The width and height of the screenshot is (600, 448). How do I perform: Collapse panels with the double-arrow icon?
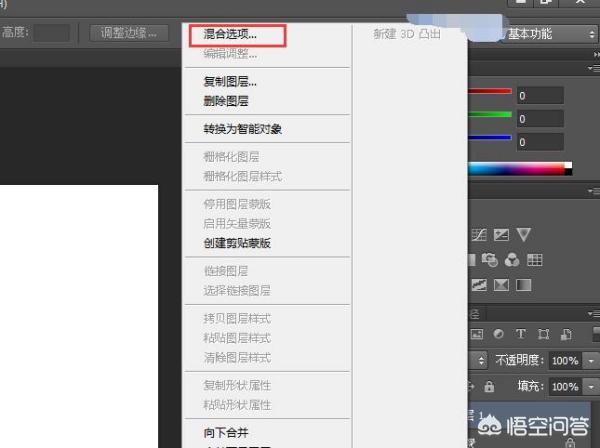(x=596, y=55)
